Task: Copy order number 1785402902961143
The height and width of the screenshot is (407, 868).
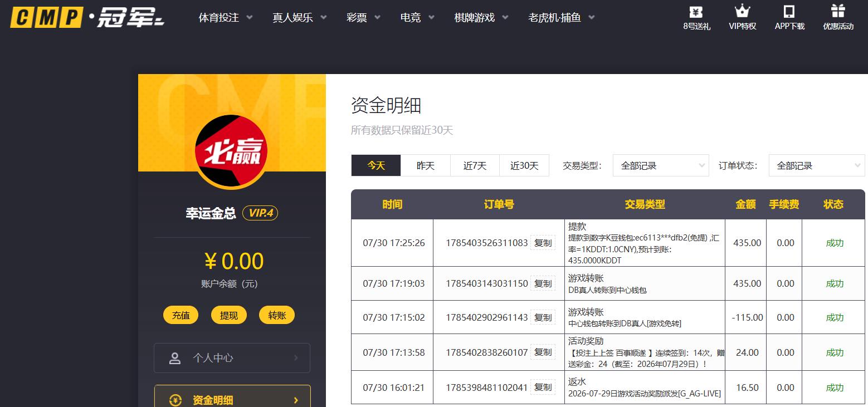Action: point(543,317)
